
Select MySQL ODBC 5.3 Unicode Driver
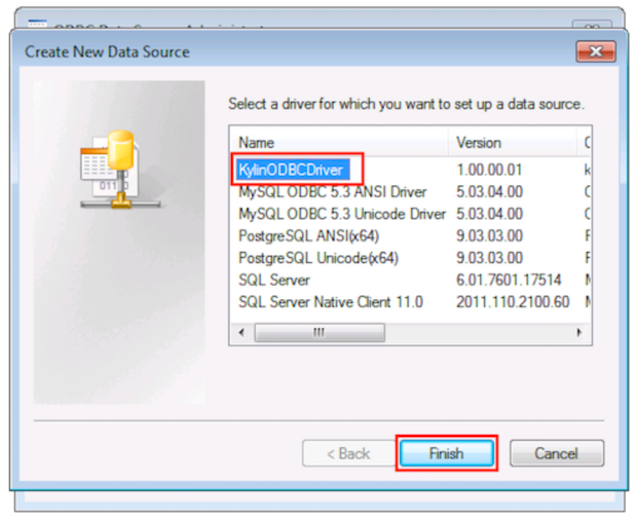click(342, 214)
